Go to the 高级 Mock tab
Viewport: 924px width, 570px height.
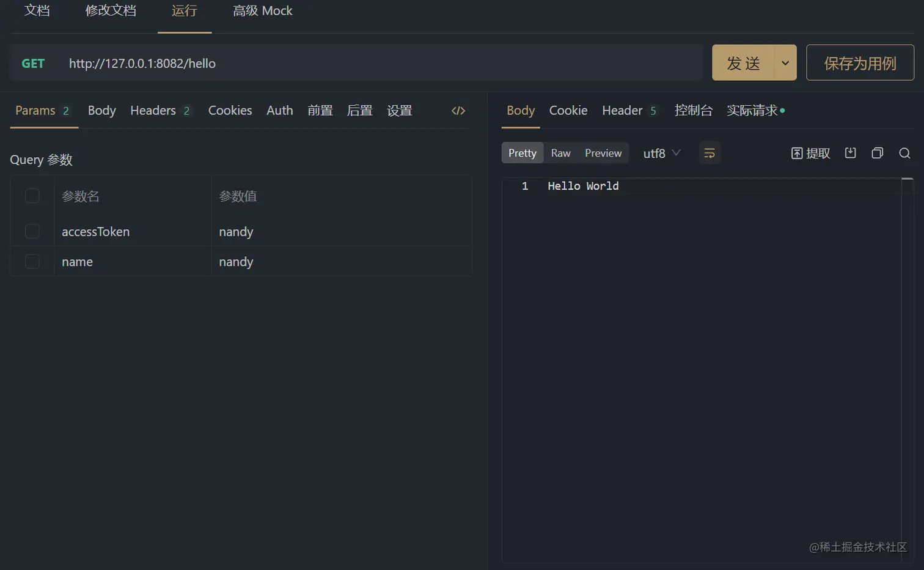pyautogui.click(x=263, y=10)
